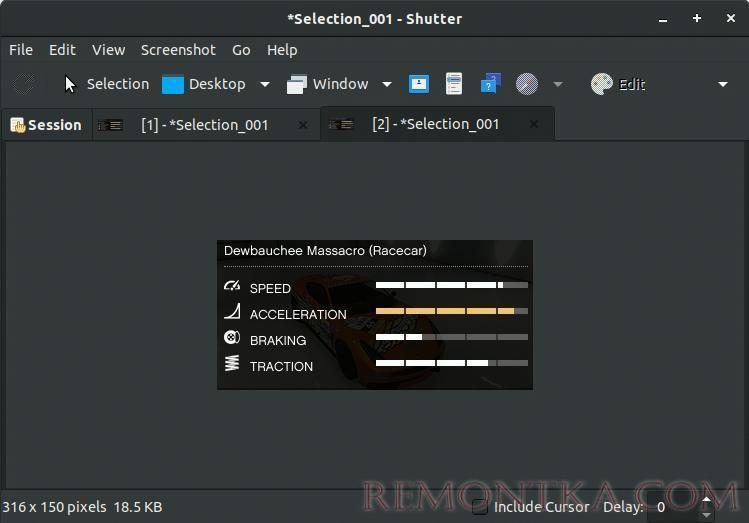
Task: Open the Desktop capture dropdown arrow
Action: (265, 85)
